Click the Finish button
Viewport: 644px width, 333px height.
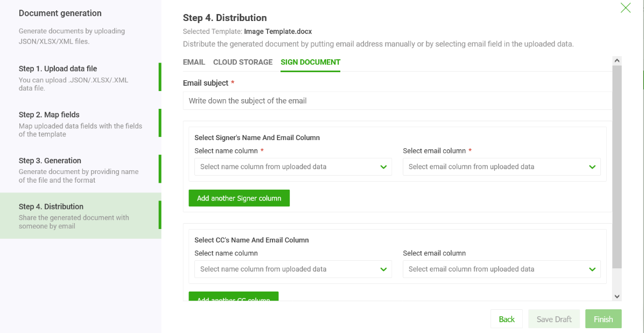(603, 319)
